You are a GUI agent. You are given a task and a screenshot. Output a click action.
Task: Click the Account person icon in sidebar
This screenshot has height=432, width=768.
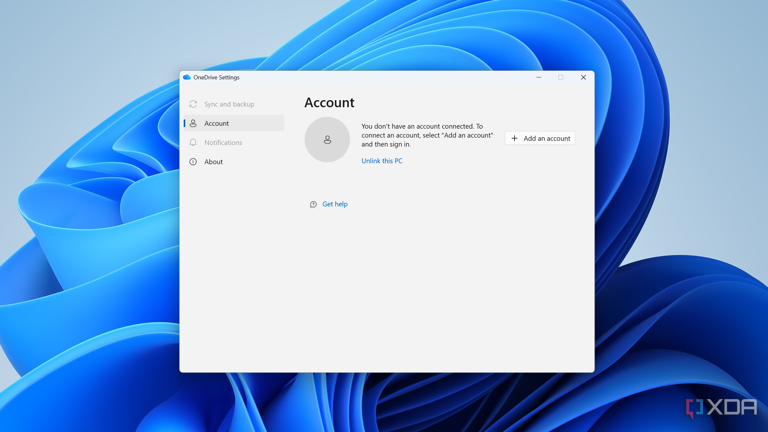click(193, 123)
